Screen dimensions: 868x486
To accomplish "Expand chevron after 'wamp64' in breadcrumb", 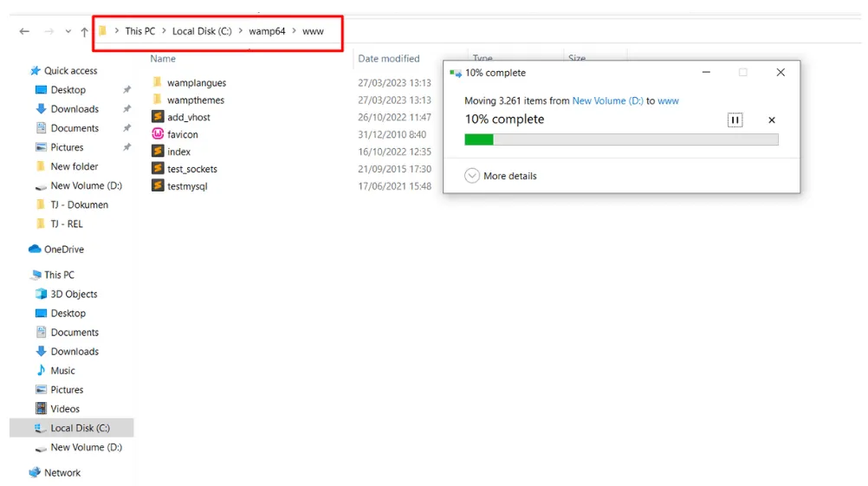I will (x=294, y=31).
